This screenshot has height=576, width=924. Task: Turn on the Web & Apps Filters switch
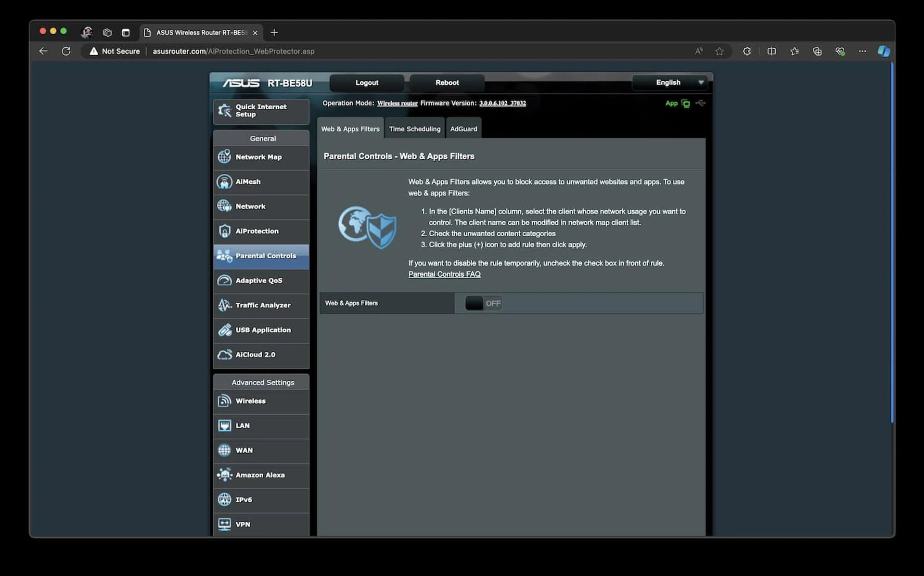(x=483, y=303)
